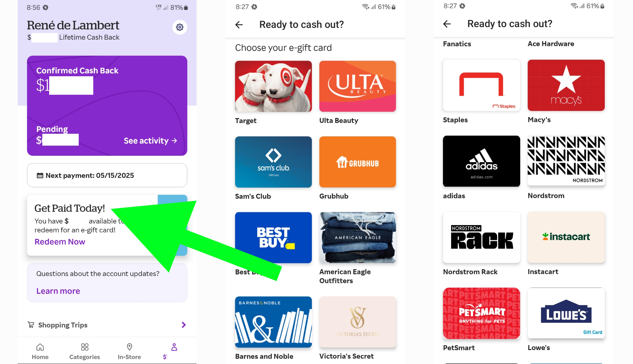
Task: Tap the Home tab icon
Action: click(x=40, y=347)
